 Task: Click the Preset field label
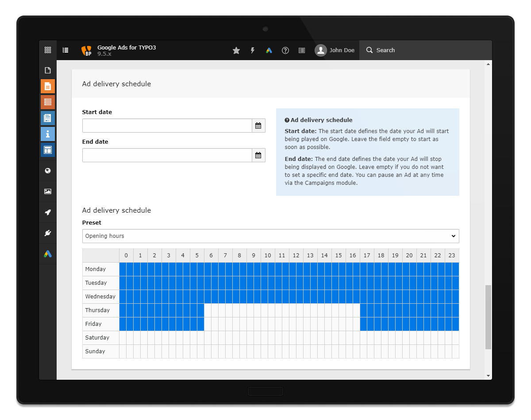tap(92, 223)
